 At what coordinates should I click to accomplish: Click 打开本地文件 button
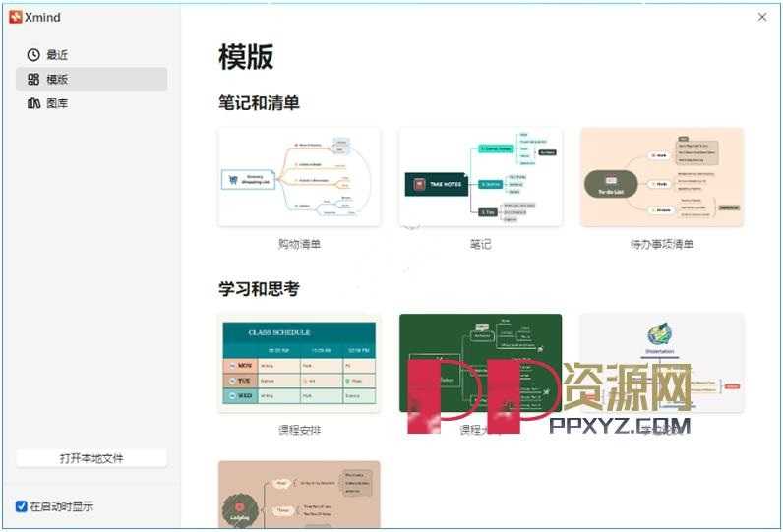pyautogui.click(x=91, y=458)
